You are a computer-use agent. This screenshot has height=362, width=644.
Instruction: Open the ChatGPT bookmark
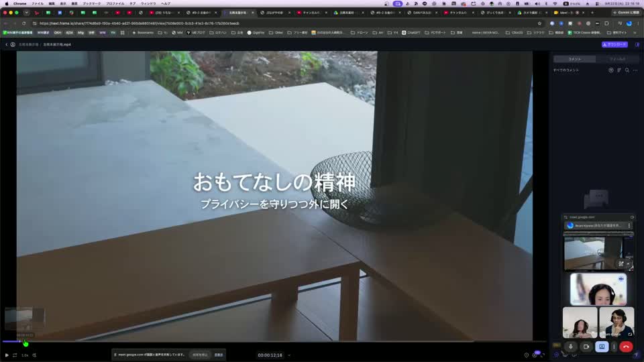[x=411, y=32]
